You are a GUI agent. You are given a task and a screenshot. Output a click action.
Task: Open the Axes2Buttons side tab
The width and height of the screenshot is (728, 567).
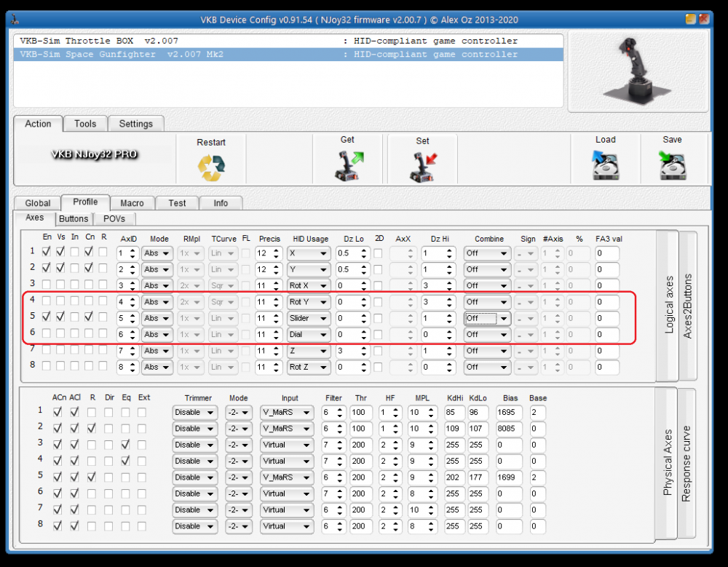point(688,306)
